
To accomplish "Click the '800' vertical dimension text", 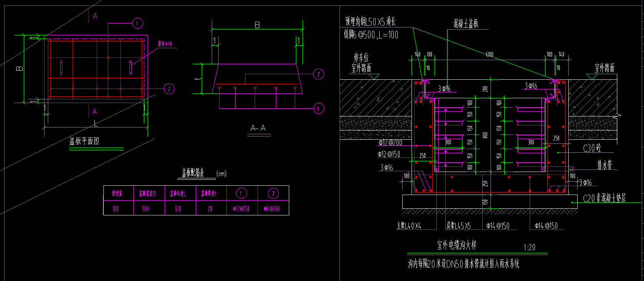I will click(485, 135).
